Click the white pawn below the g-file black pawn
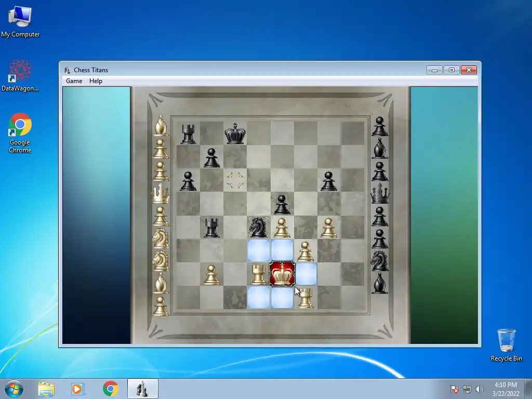Image resolution: width=532 pixels, height=399 pixels. [328, 228]
